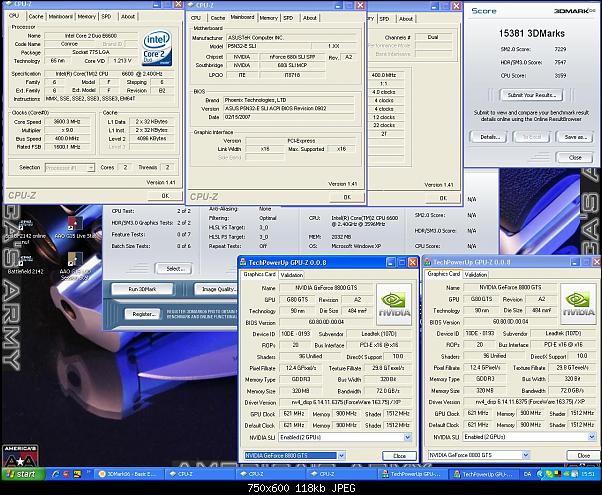
Task: Switch to second CPU-Z taskbar button
Action: tap(271, 474)
